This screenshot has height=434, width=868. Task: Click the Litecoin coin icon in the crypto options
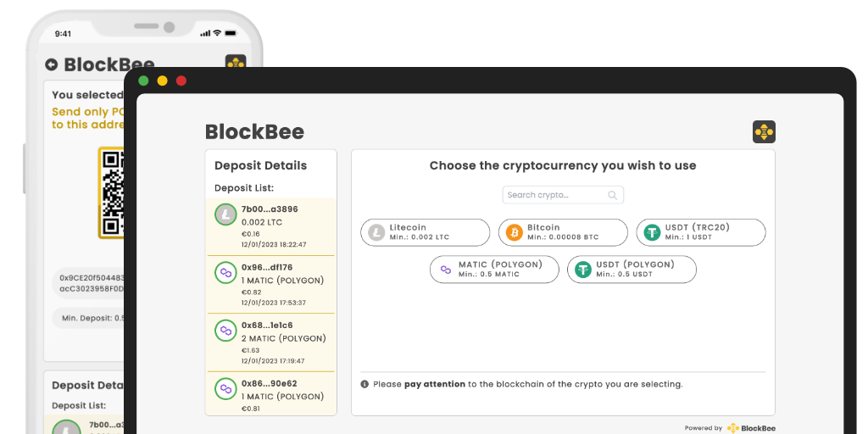click(376, 232)
